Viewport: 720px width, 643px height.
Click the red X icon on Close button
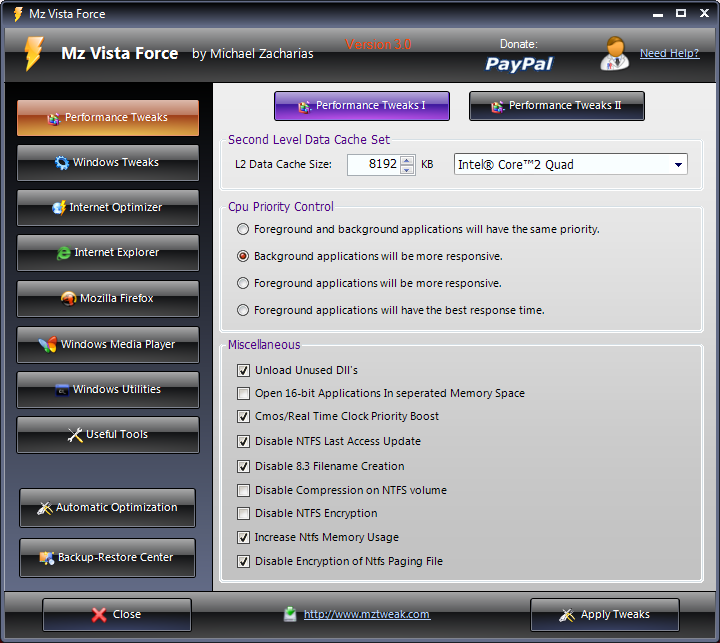[99, 615]
